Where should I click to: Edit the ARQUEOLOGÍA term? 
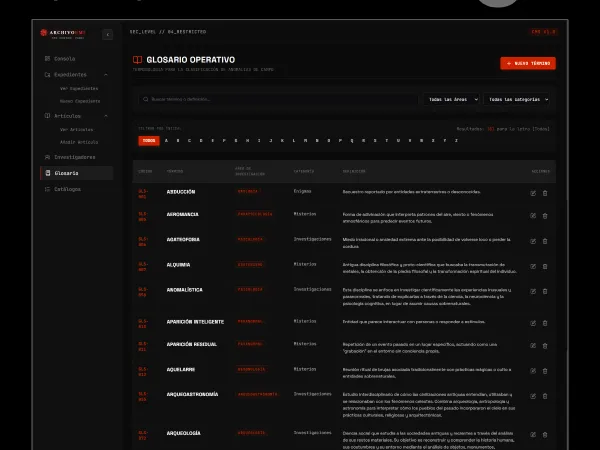[533, 435]
